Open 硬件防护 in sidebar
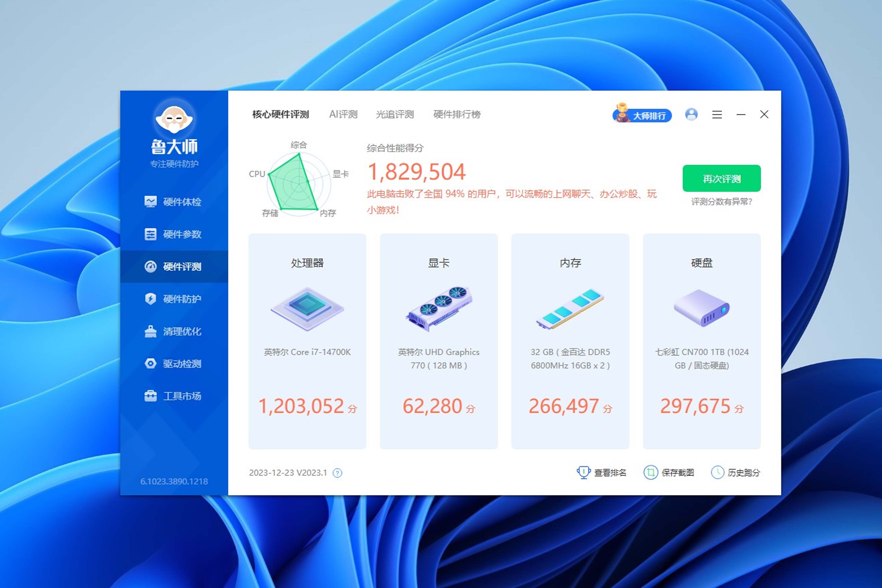 click(x=174, y=299)
